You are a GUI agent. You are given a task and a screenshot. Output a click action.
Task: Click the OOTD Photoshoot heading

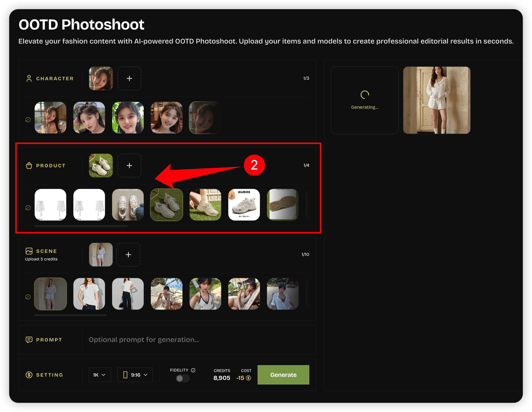(82, 24)
